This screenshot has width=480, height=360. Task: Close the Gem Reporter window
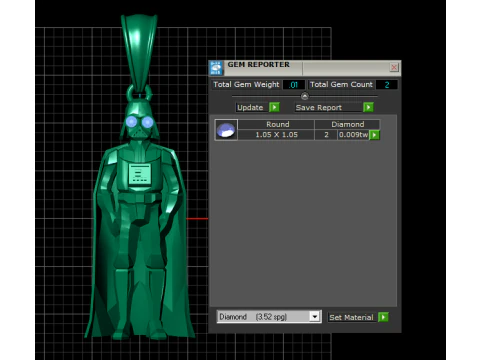point(394,67)
